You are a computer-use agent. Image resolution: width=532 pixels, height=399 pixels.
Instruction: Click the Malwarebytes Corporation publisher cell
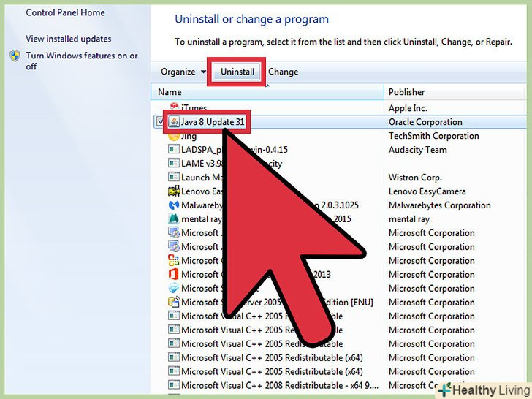pyautogui.click(x=440, y=205)
